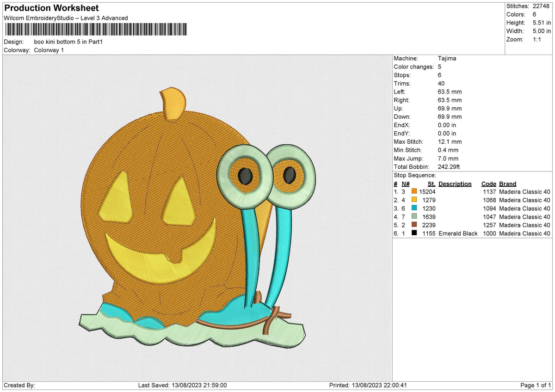Click the Colorway 1 label
The height and width of the screenshot is (392, 555).
[x=49, y=50]
